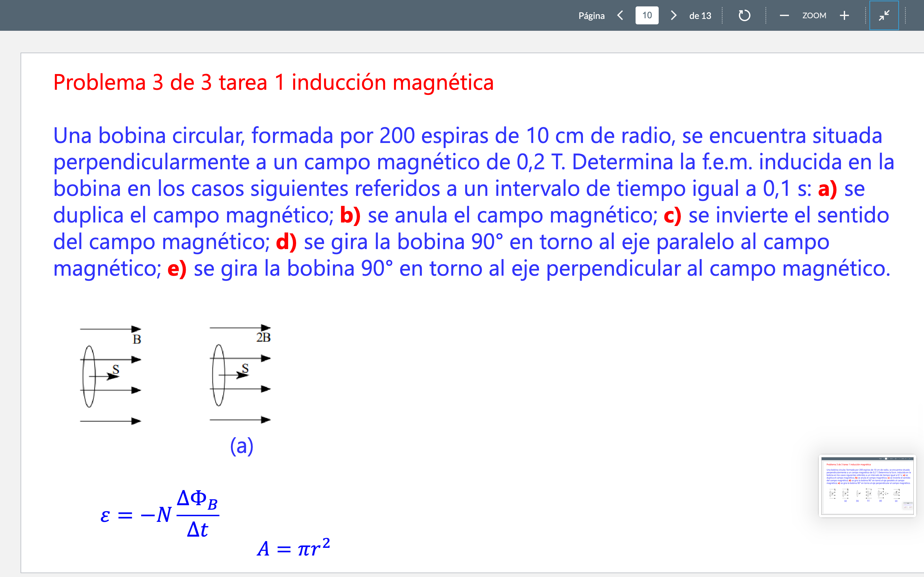Click the red title Problema 3
This screenshot has height=577, width=924.
point(273,82)
